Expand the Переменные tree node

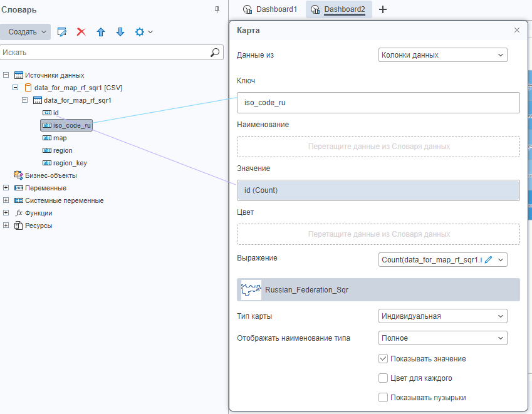[x=6, y=188]
